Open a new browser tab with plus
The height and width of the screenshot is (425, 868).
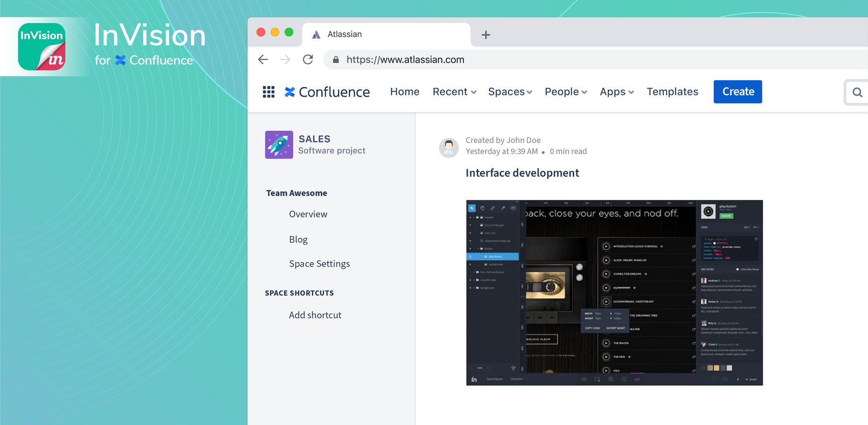coord(486,34)
